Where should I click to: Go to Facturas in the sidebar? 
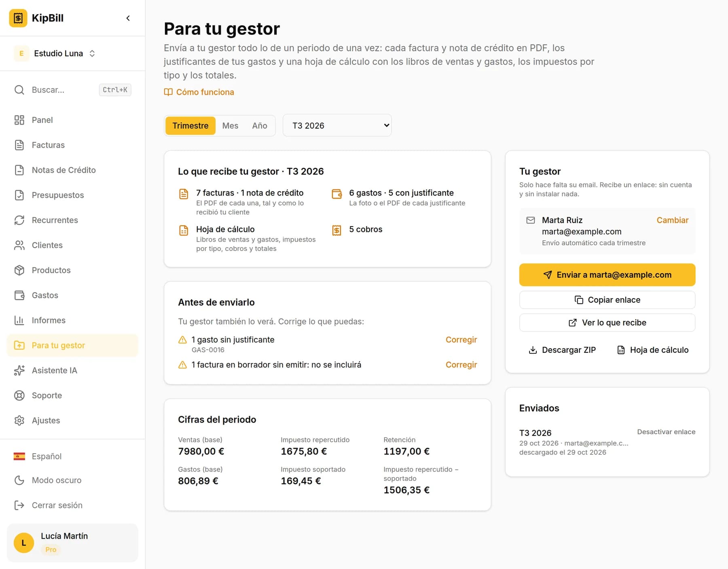point(72,145)
